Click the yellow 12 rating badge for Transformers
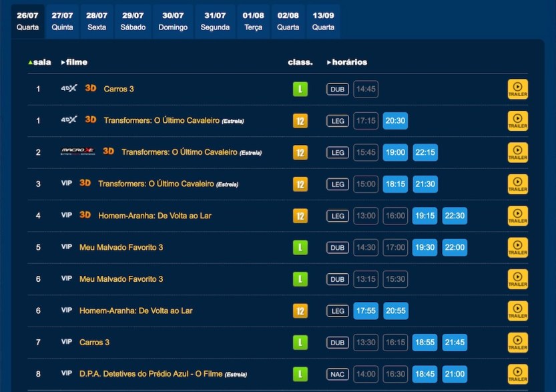The height and width of the screenshot is (392, 556). 300,120
